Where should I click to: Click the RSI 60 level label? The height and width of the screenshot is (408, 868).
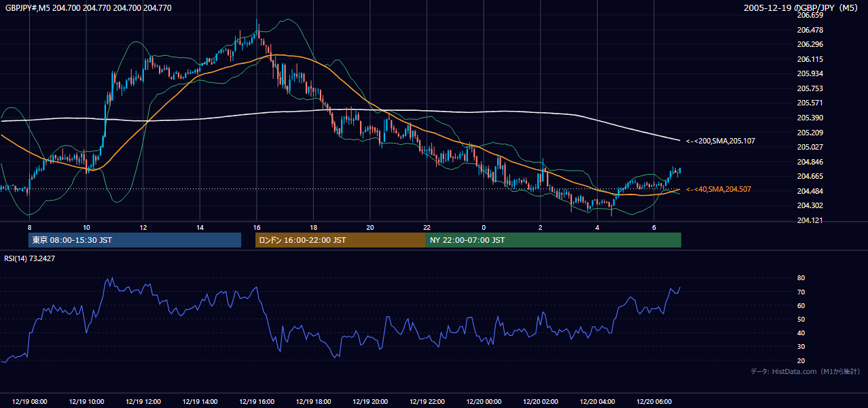(x=801, y=305)
